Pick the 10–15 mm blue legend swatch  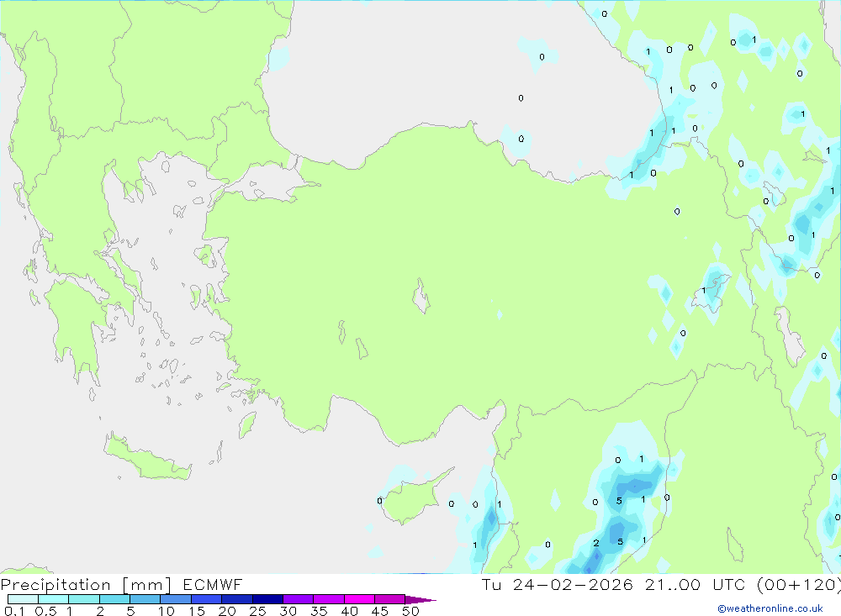point(176,599)
